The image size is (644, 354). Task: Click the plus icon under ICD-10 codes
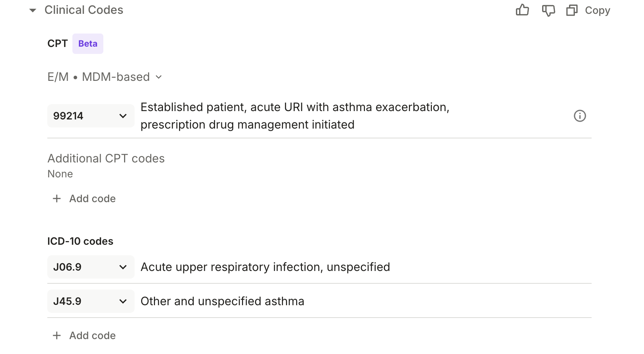point(57,335)
